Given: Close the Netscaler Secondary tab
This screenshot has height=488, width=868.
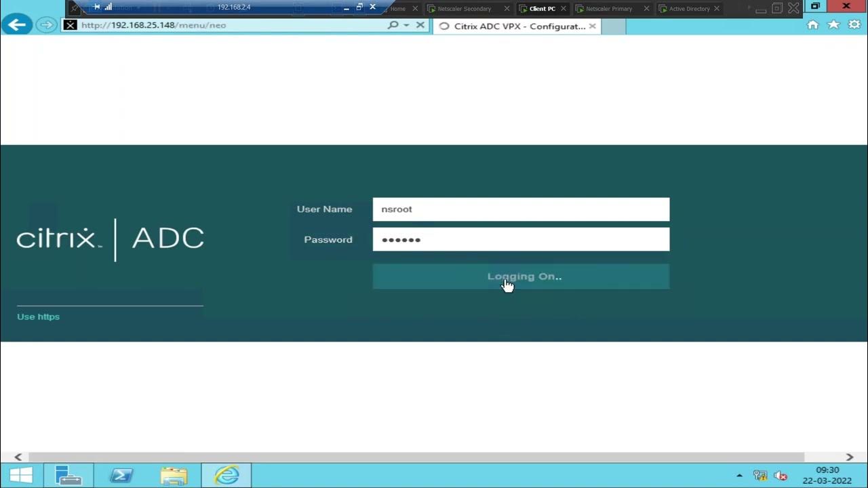Looking at the screenshot, I should point(507,9).
